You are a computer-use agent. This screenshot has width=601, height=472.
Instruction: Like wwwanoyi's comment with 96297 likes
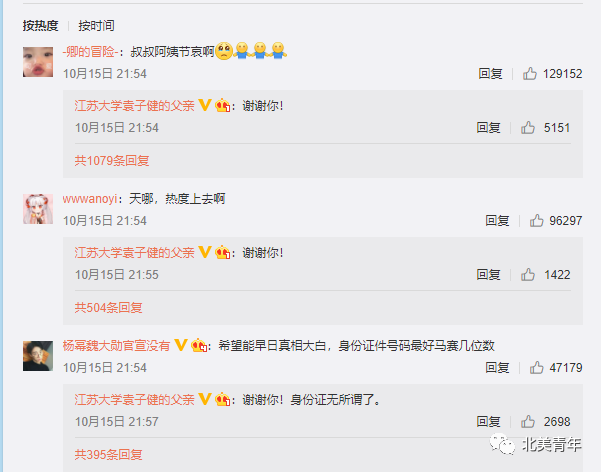pyautogui.click(x=537, y=220)
